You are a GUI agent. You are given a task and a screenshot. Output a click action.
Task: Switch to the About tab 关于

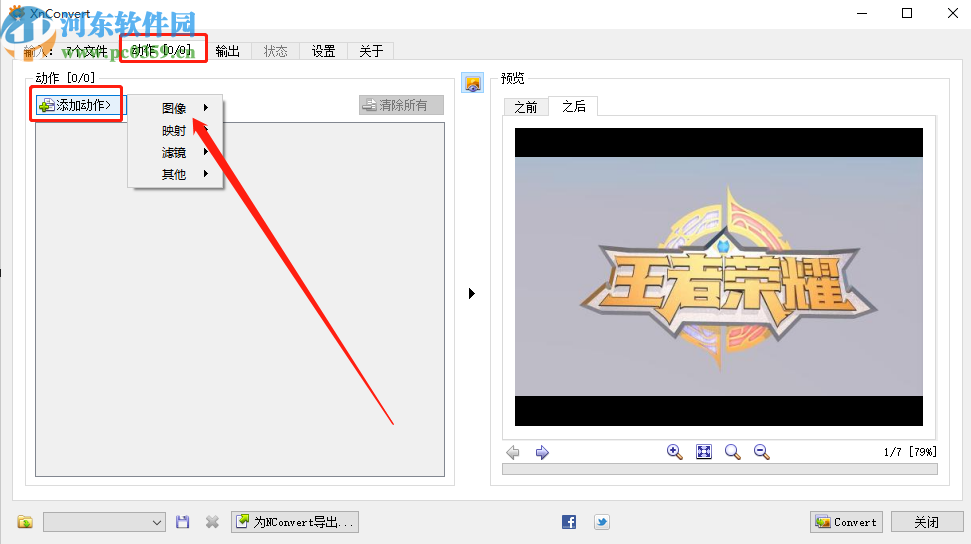click(371, 51)
